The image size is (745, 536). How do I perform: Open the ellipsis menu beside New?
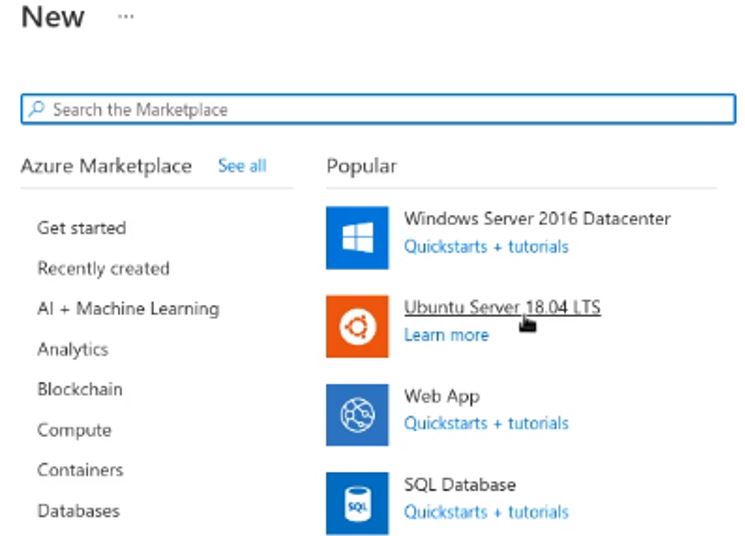pyautogui.click(x=126, y=18)
